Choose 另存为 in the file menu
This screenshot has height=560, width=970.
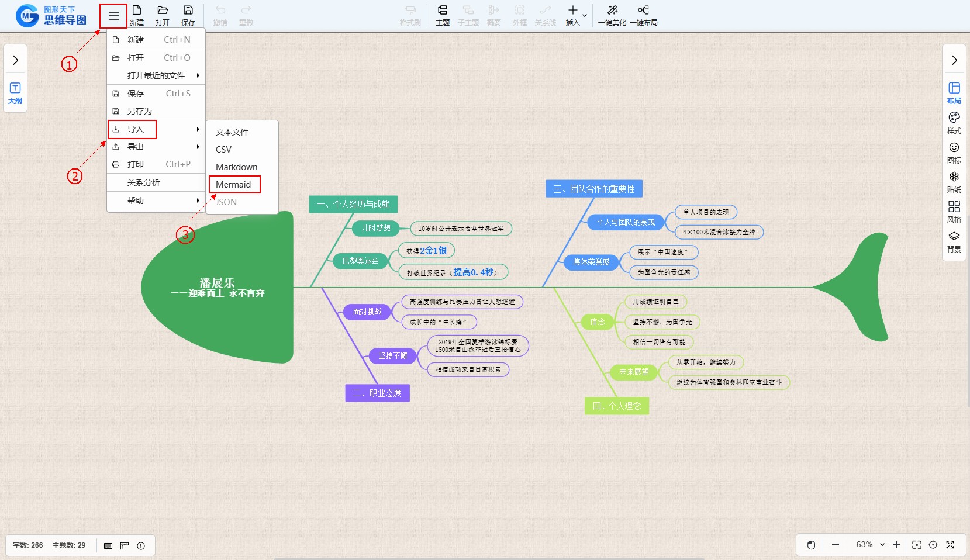(140, 111)
